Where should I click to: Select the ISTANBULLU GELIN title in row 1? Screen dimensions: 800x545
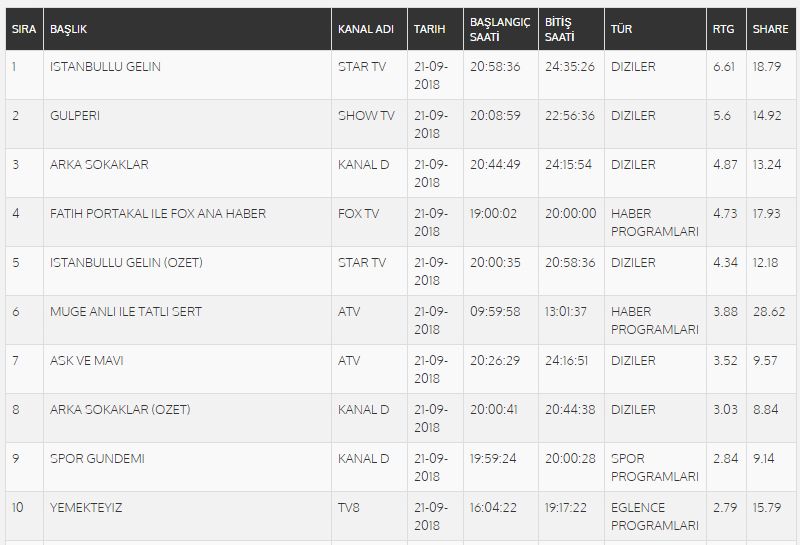tap(105, 67)
